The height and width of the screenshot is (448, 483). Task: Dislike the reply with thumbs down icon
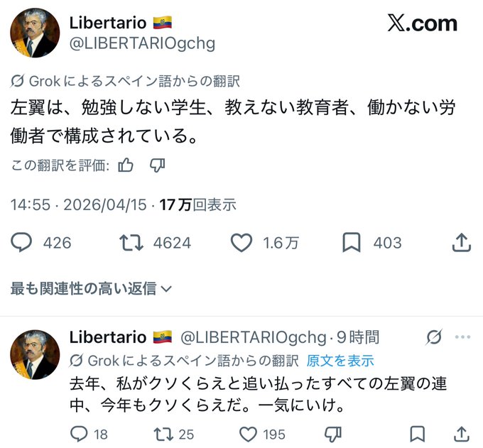[332, 433]
